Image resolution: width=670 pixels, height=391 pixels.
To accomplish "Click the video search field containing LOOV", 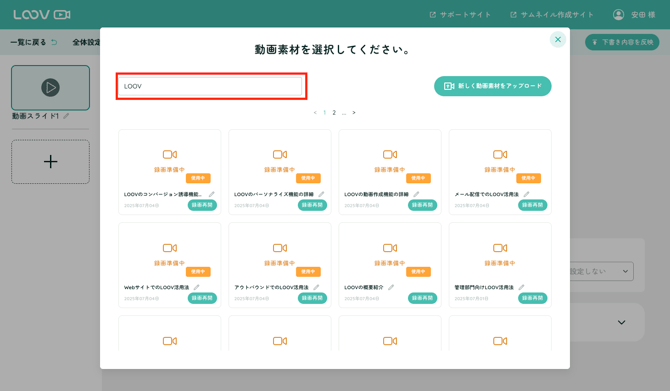I will [210, 86].
